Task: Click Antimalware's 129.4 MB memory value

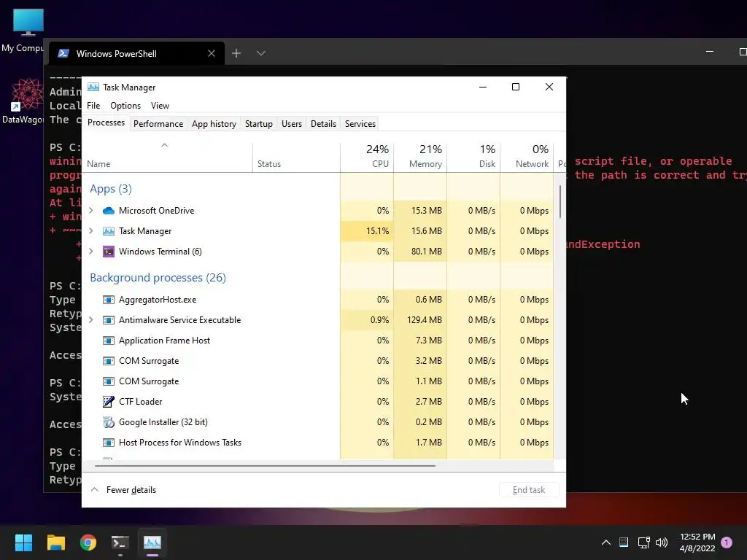Action: click(x=425, y=320)
